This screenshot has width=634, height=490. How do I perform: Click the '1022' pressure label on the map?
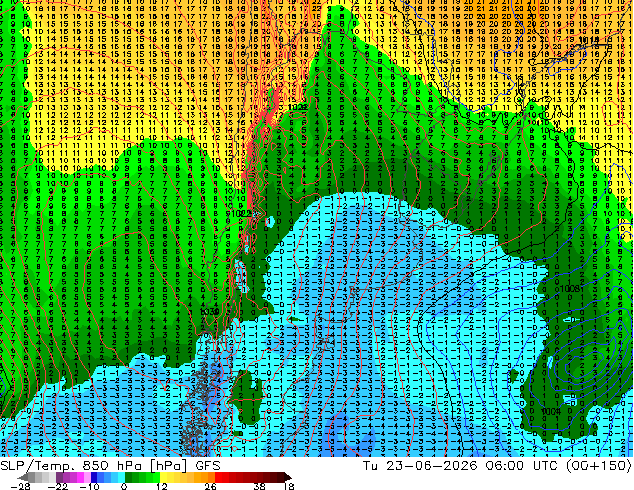(241, 213)
